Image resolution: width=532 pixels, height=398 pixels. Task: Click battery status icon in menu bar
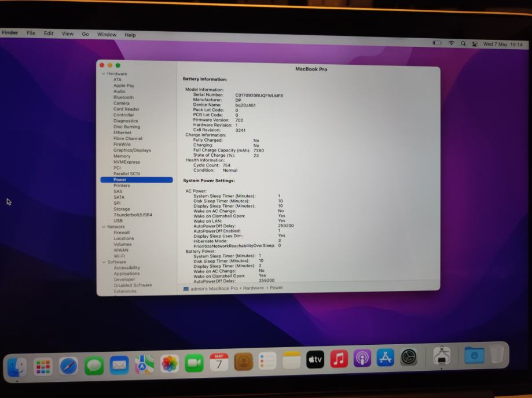437,43
